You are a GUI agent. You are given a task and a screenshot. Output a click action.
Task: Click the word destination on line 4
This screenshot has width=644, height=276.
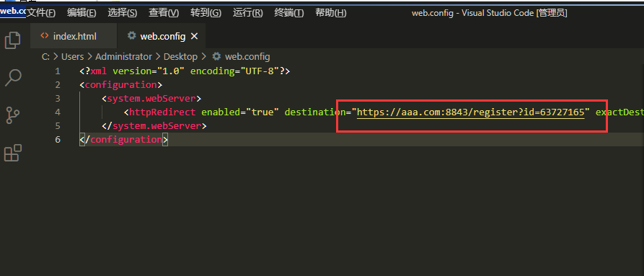[x=315, y=112]
